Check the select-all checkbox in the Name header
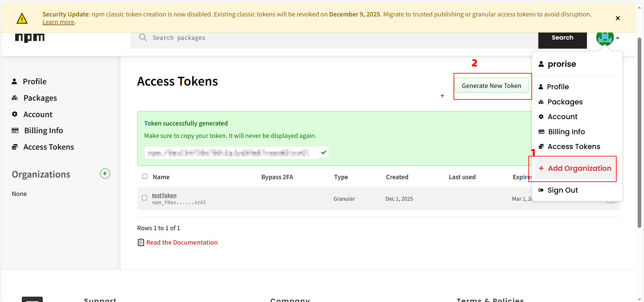Viewport: 644px width, 302px height. point(145,176)
